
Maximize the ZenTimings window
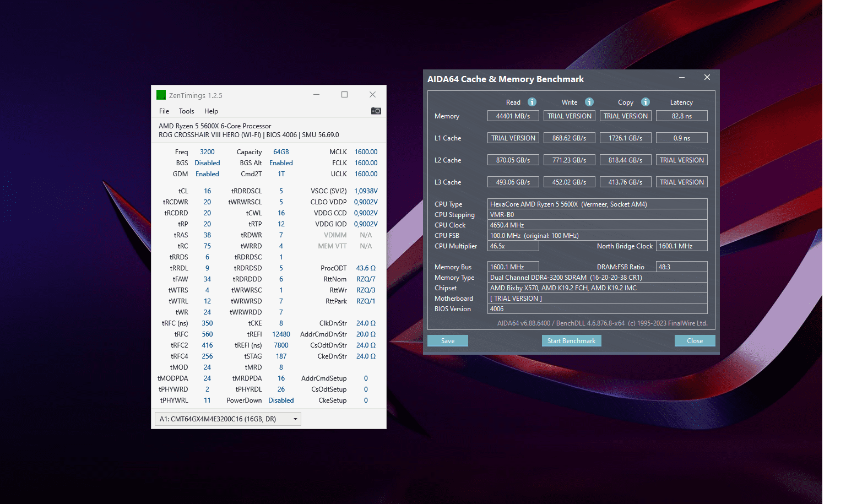click(345, 95)
